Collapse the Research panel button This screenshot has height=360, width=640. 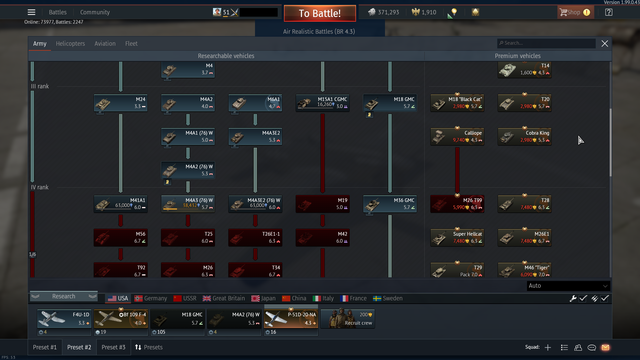(x=64, y=296)
